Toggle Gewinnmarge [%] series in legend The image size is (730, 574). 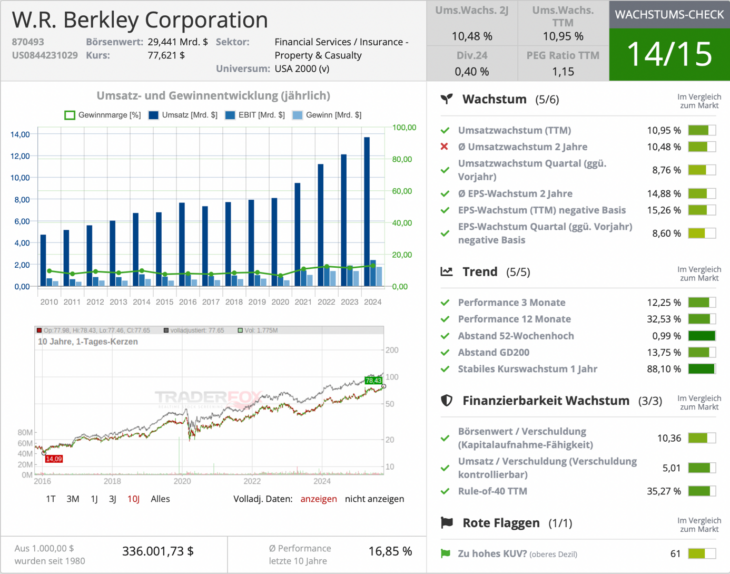tap(106, 115)
